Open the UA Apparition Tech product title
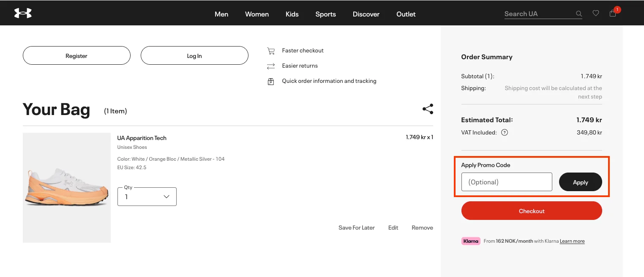The width and height of the screenshot is (644, 277). coord(142,138)
